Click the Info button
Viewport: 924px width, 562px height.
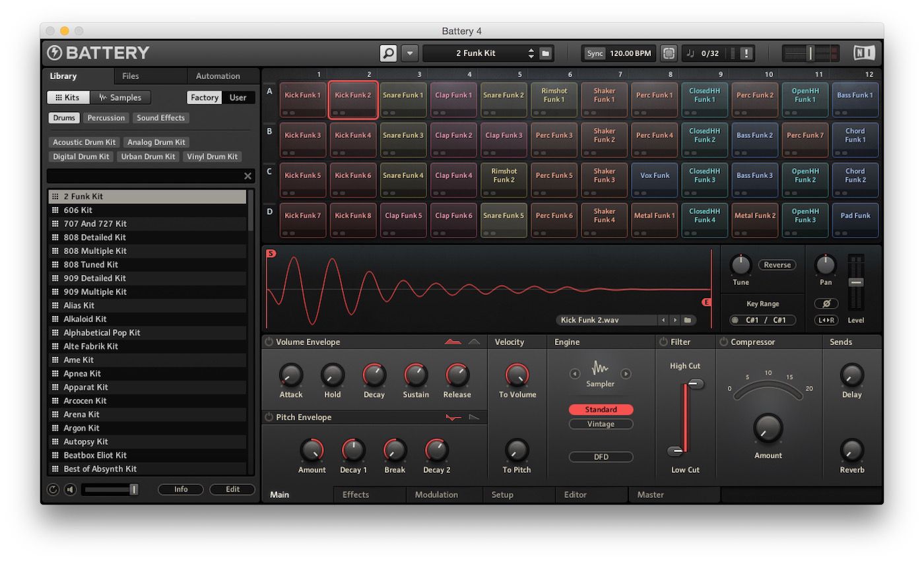181,489
